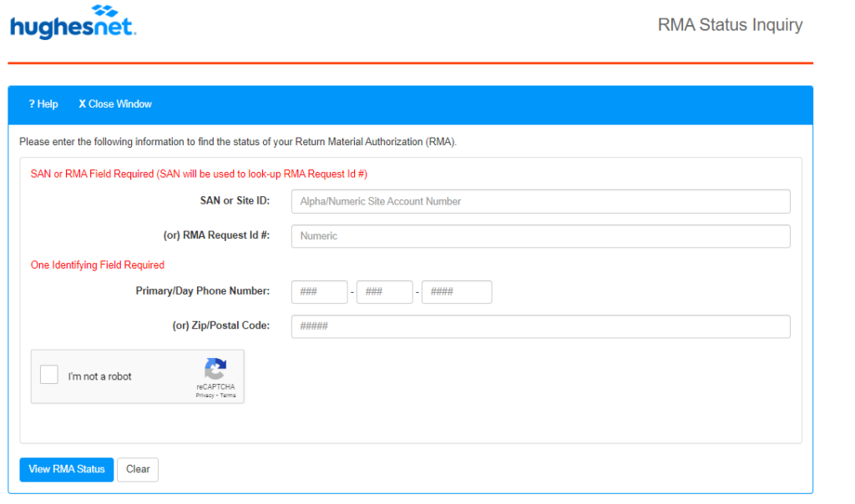The image size is (855, 504).
Task: Click the Zip/Postal Code field
Action: 540,326
